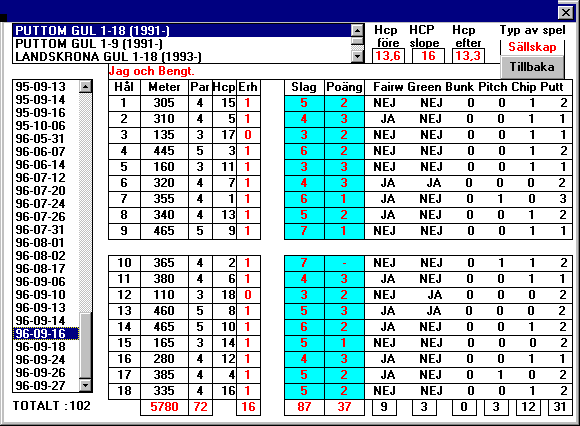Click Meter value 355 for hole 7
The height and width of the screenshot is (426, 580).
point(164,199)
